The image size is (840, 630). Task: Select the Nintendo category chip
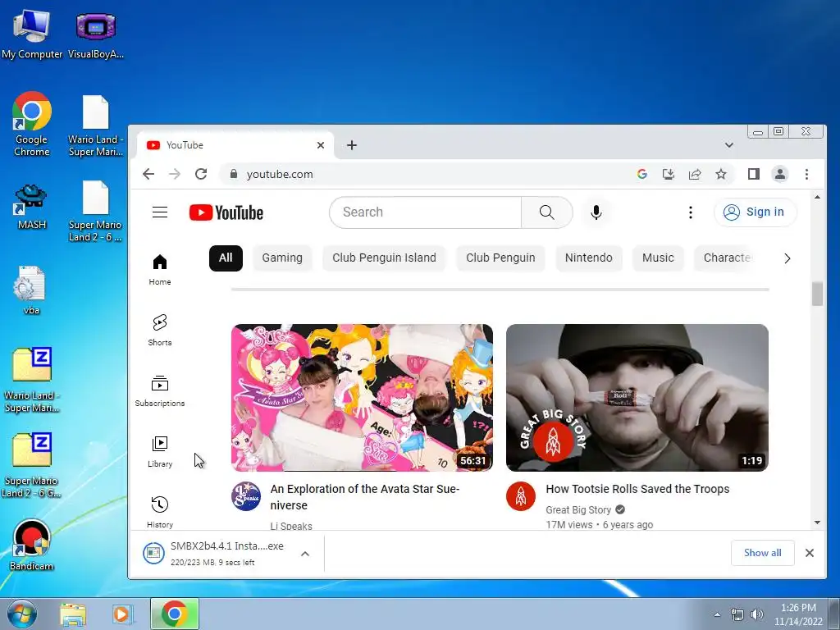coord(589,258)
